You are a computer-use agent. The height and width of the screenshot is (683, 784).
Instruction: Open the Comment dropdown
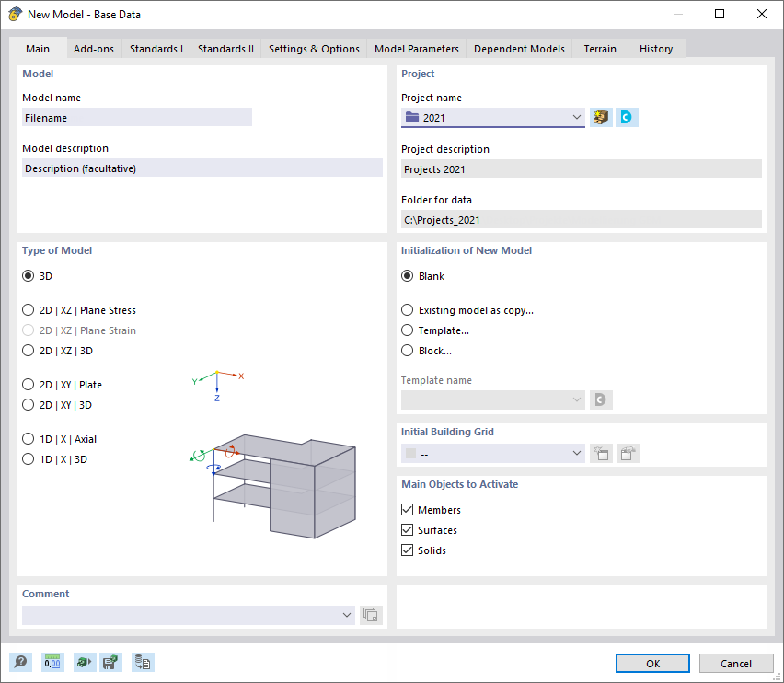(x=347, y=614)
